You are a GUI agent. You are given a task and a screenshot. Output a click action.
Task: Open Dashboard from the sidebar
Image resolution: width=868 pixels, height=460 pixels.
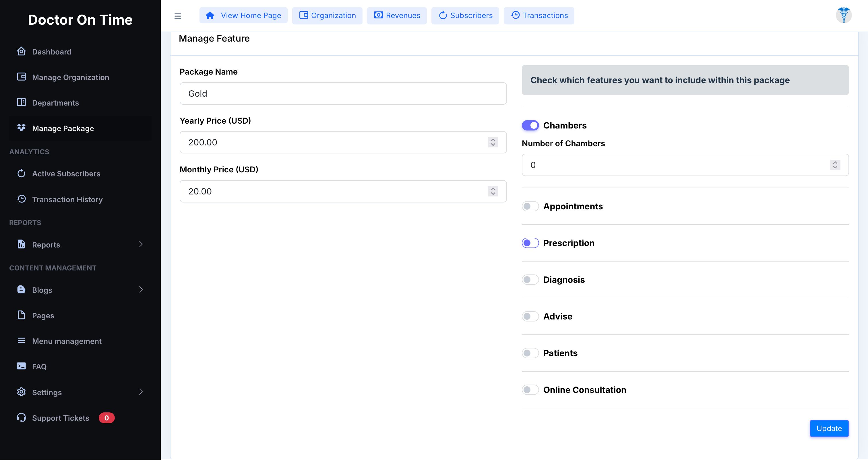coord(80,52)
